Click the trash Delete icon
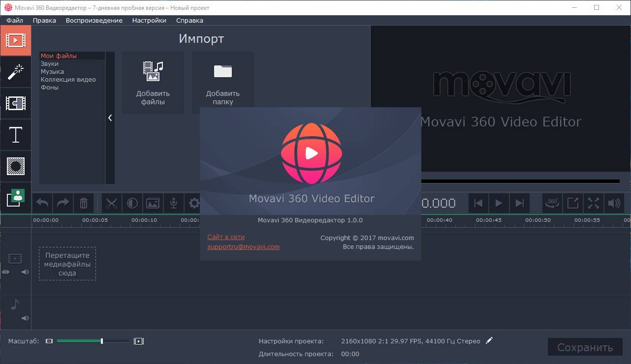631x364 pixels. point(84,203)
